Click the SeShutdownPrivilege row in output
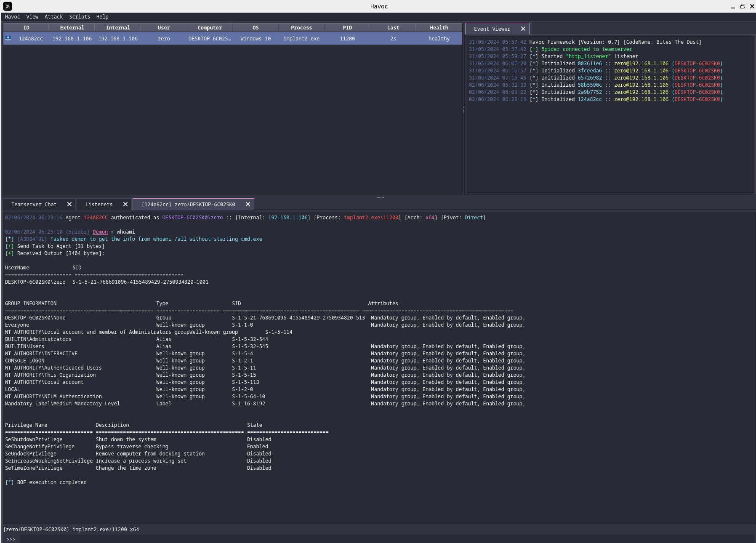This screenshot has width=756, height=543. [138, 439]
